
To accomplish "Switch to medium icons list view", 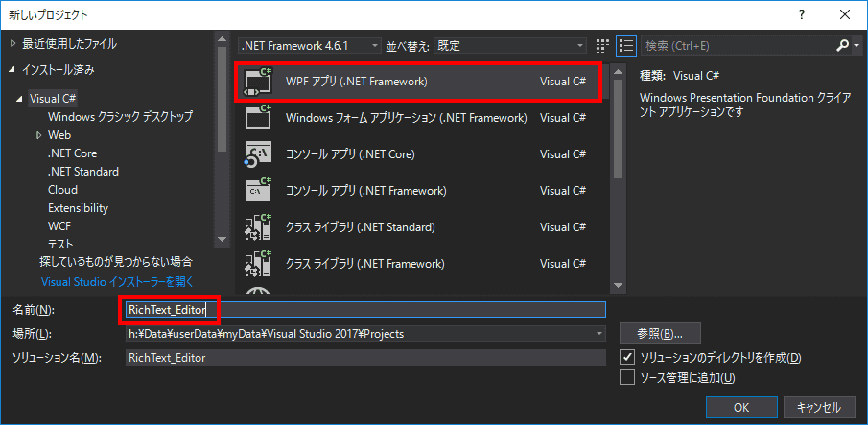I will coord(626,45).
